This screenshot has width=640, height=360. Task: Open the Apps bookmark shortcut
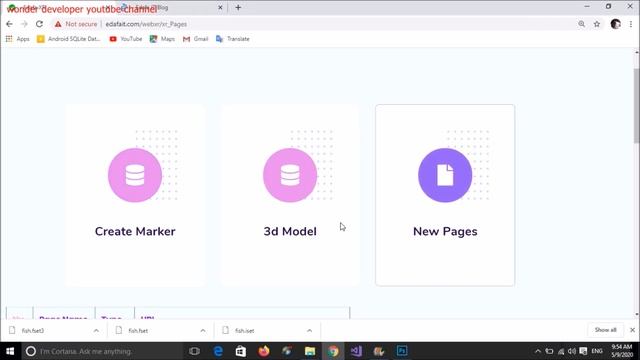[18, 39]
